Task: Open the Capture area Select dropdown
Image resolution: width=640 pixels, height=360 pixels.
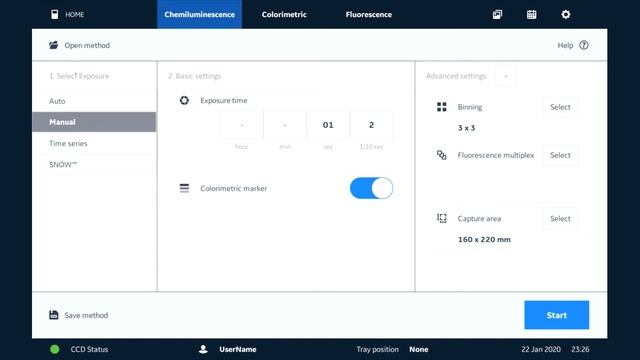Action: pos(560,218)
